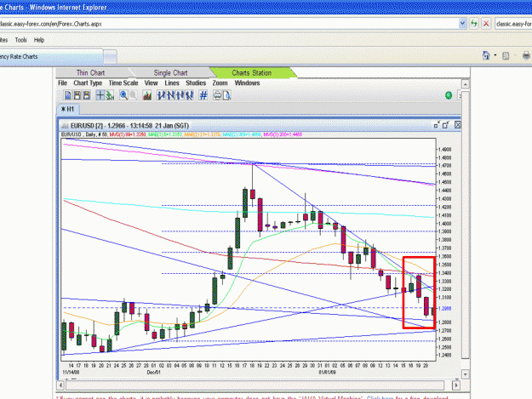Toggle the crosshair cursor tool
This screenshot has width=532, height=399.
tap(100, 95)
